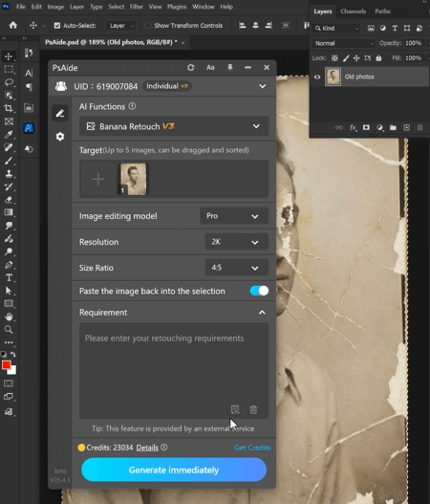Select the Eyedropper tool
Screen dimensions: 430x504
(x=9, y=134)
